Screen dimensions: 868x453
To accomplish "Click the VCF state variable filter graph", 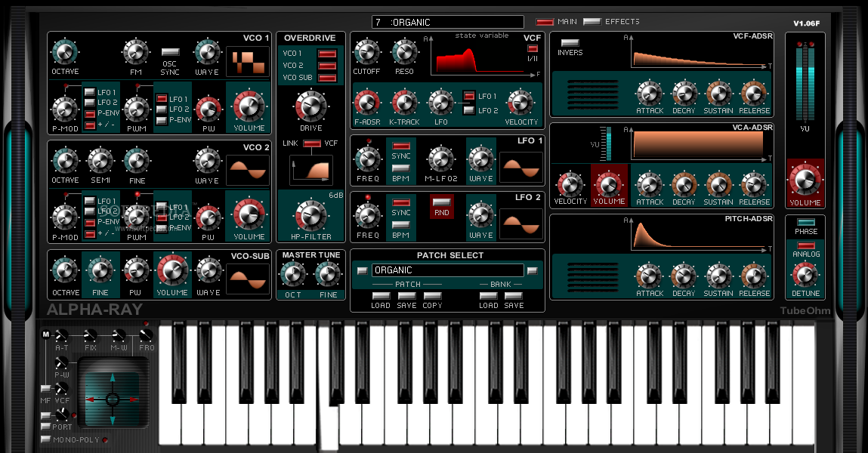I will [482, 57].
